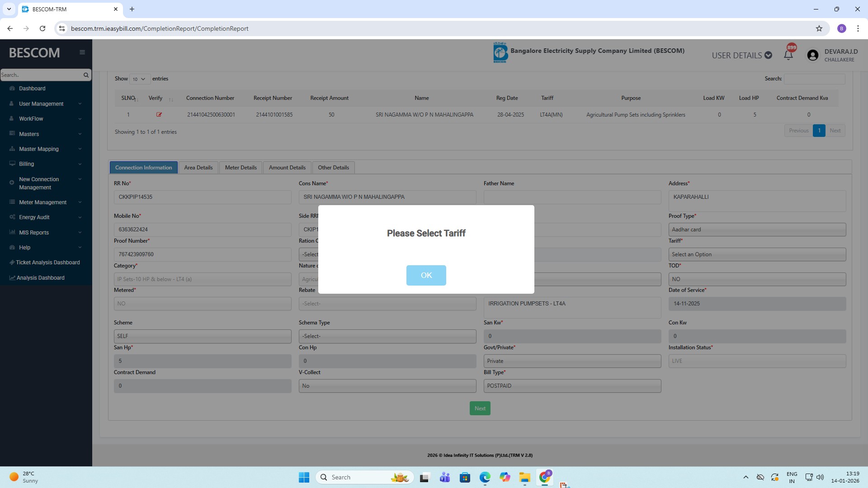Switch to the Meter Details tab

(x=241, y=168)
